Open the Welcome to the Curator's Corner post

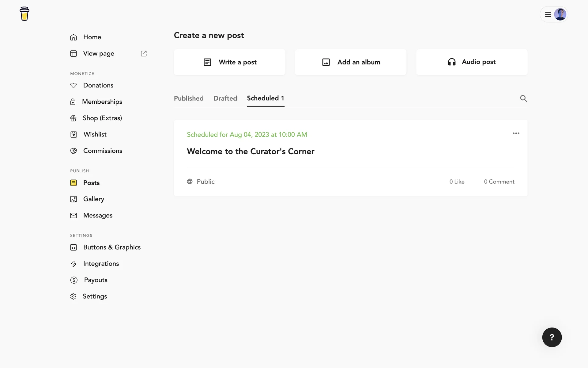click(251, 151)
